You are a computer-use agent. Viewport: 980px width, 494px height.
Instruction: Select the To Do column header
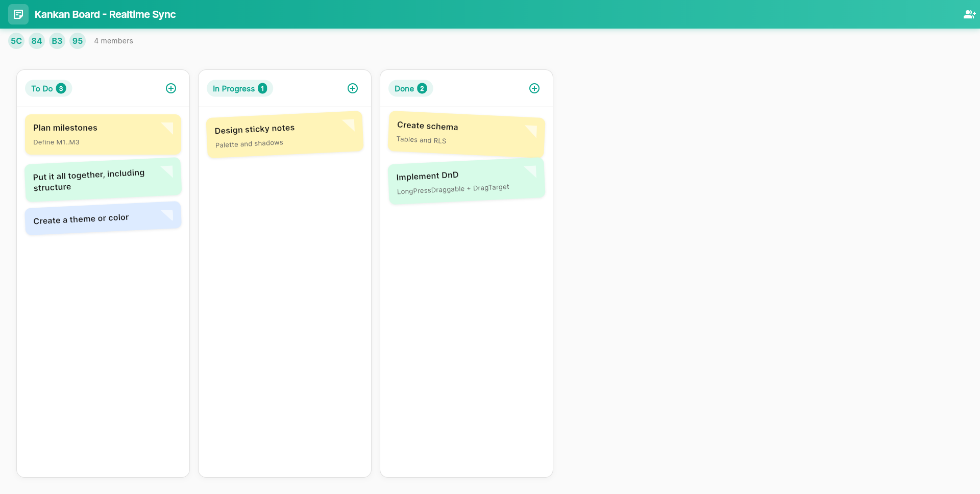tap(48, 88)
